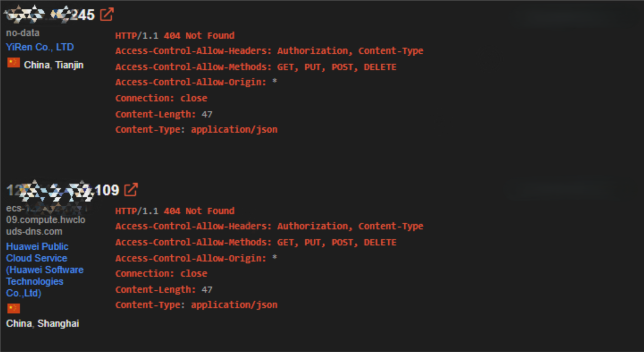Click the no-data label on the first result
This screenshot has height=352, width=644.
(x=23, y=33)
